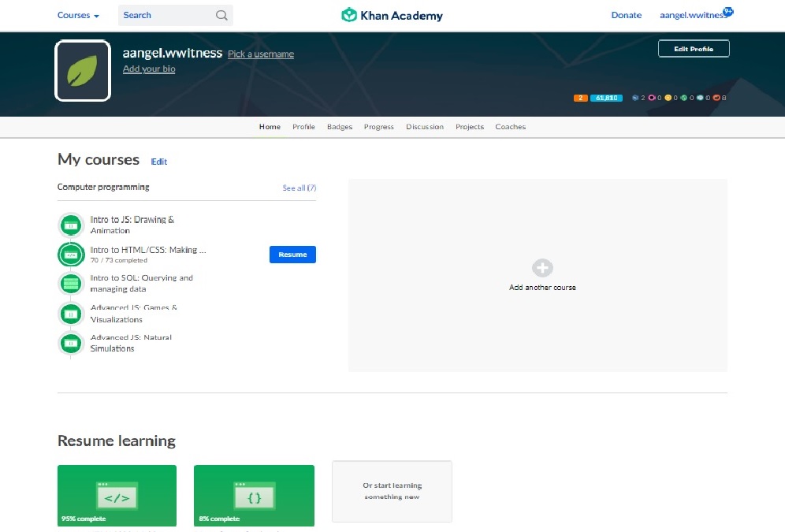Click the 70 / 73 completed text
Screen dimensions: 785x532
[x=119, y=260]
